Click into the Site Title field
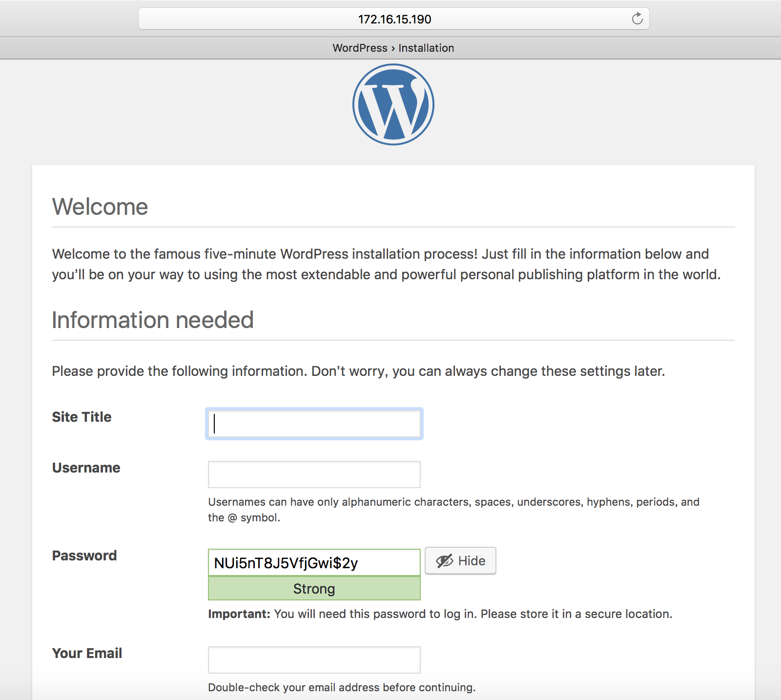781x700 pixels. tap(314, 424)
